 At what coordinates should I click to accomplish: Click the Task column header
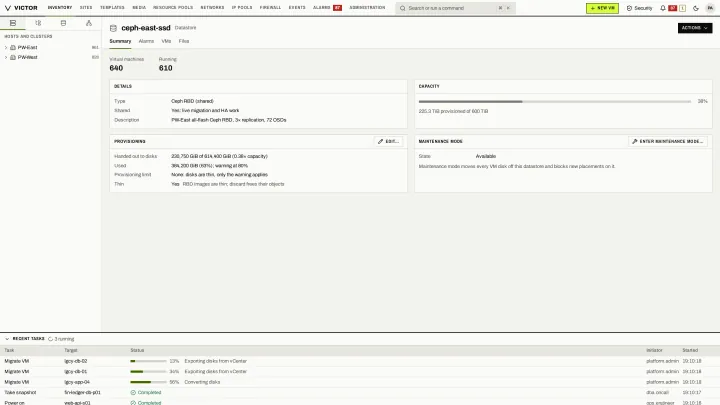(9, 350)
